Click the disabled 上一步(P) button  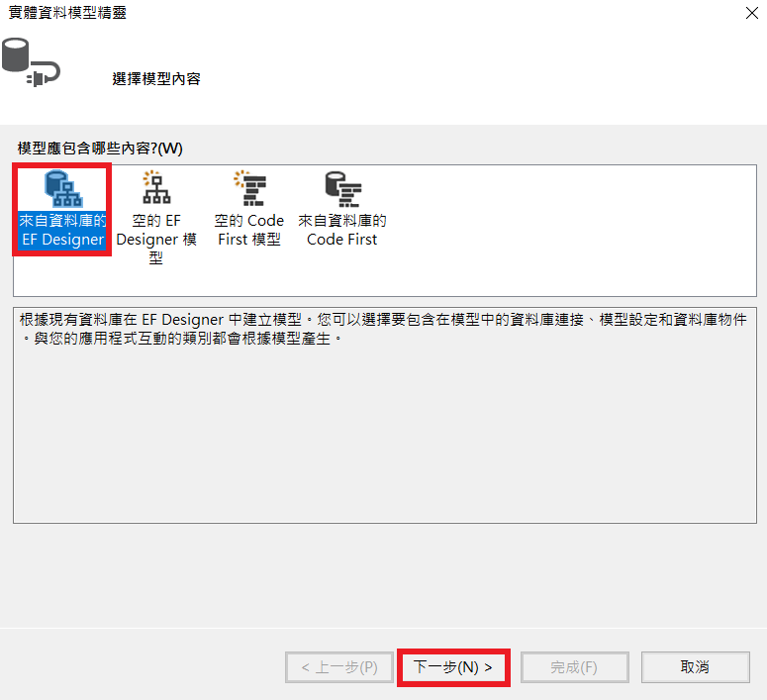[x=339, y=667]
